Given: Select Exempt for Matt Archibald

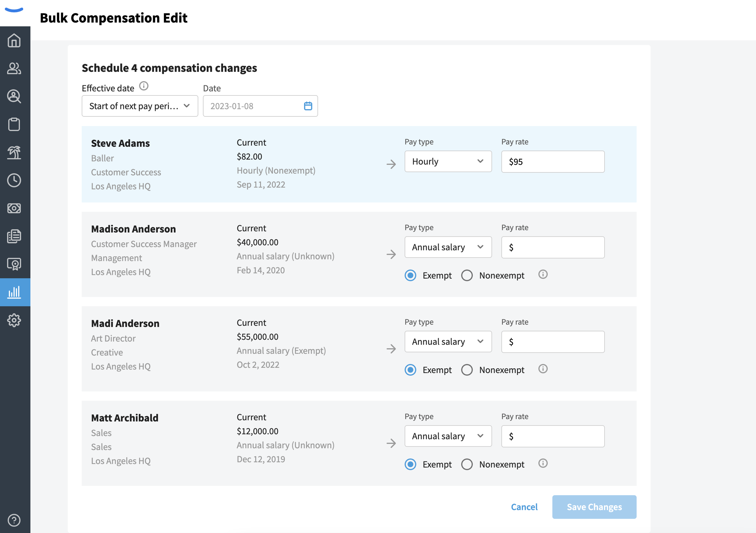Looking at the screenshot, I should [411, 464].
